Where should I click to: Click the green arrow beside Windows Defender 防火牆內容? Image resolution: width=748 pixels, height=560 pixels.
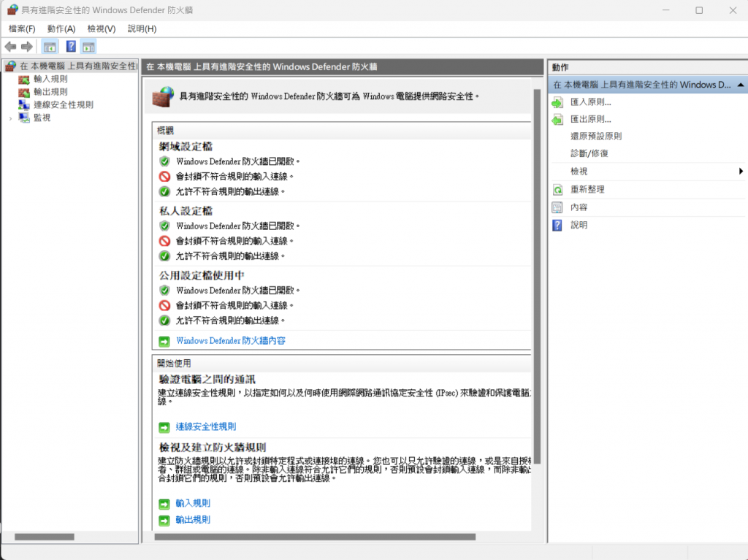(x=164, y=342)
